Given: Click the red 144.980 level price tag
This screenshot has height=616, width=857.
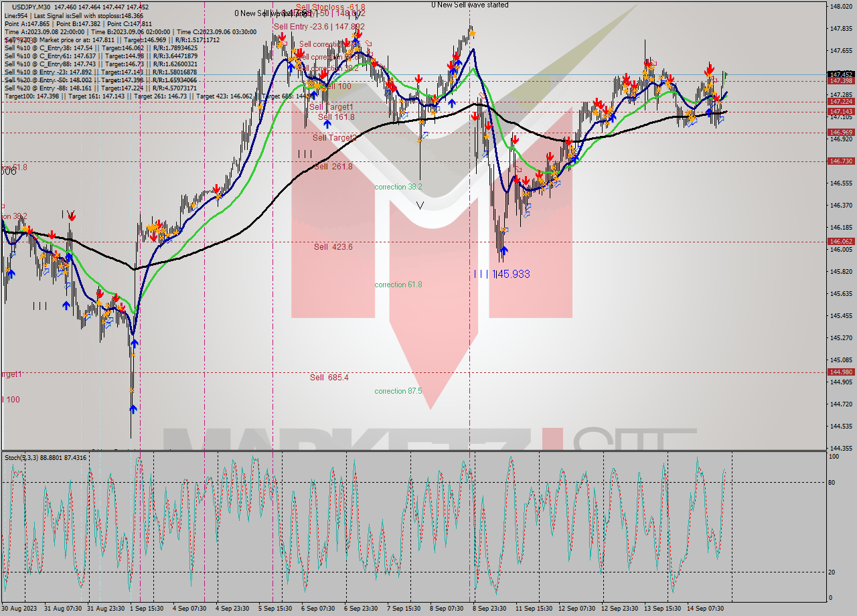Looking at the screenshot, I should [x=841, y=372].
